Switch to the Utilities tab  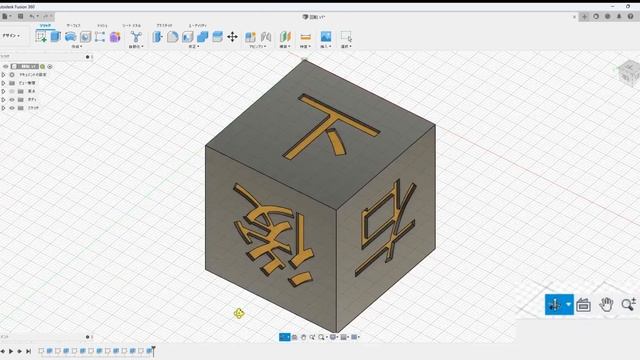click(x=198, y=26)
